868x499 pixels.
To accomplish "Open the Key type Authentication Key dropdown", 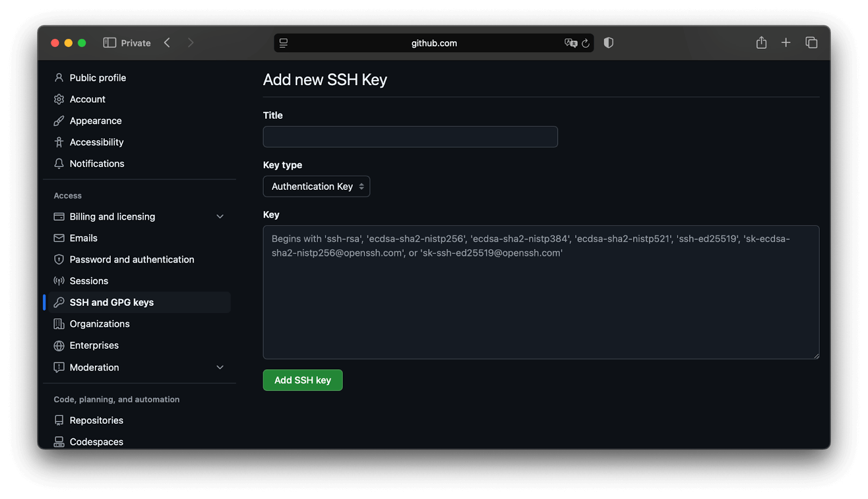I will [316, 187].
